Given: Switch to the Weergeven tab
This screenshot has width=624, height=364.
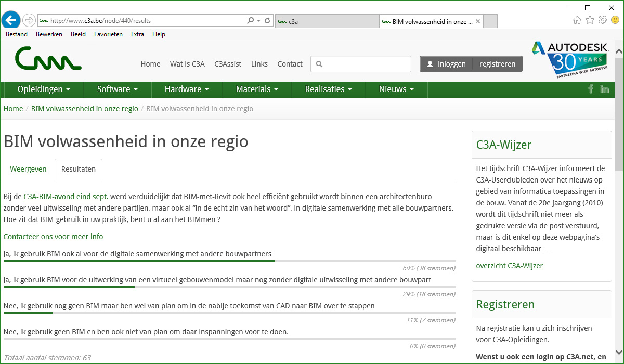Looking at the screenshot, I should (28, 169).
